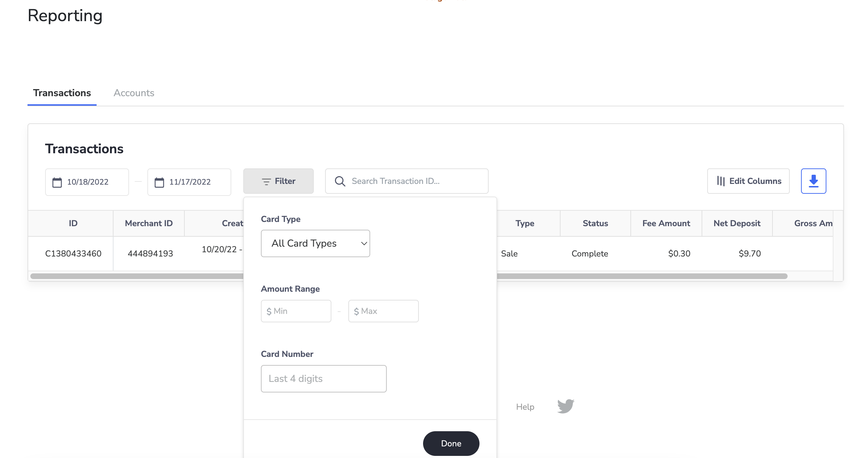The width and height of the screenshot is (868, 458).
Task: Type last 4 digits in Card Number
Action: (x=324, y=378)
